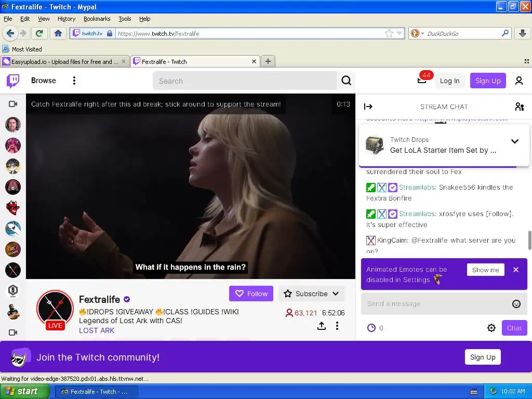Open the LOST ARK category link

tap(97, 330)
